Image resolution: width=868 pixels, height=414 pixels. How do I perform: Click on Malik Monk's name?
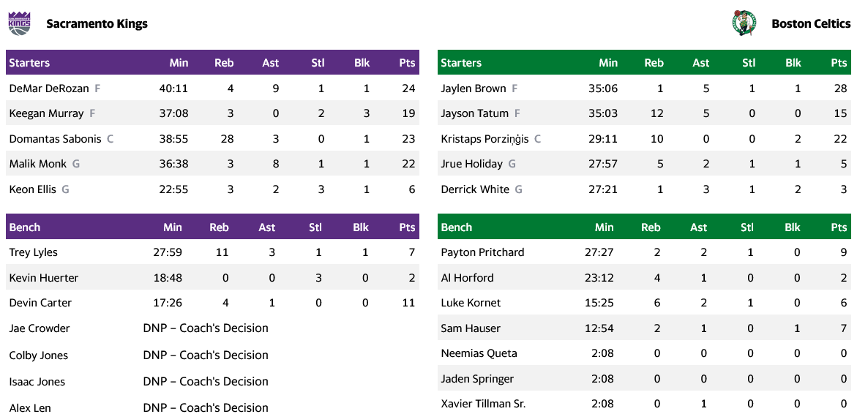(37, 164)
